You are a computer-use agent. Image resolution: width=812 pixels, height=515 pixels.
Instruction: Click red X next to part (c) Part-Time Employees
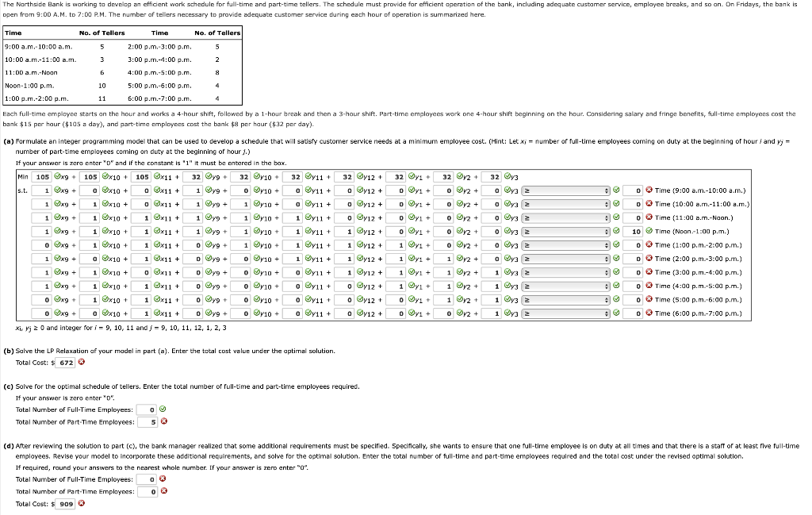(163, 421)
